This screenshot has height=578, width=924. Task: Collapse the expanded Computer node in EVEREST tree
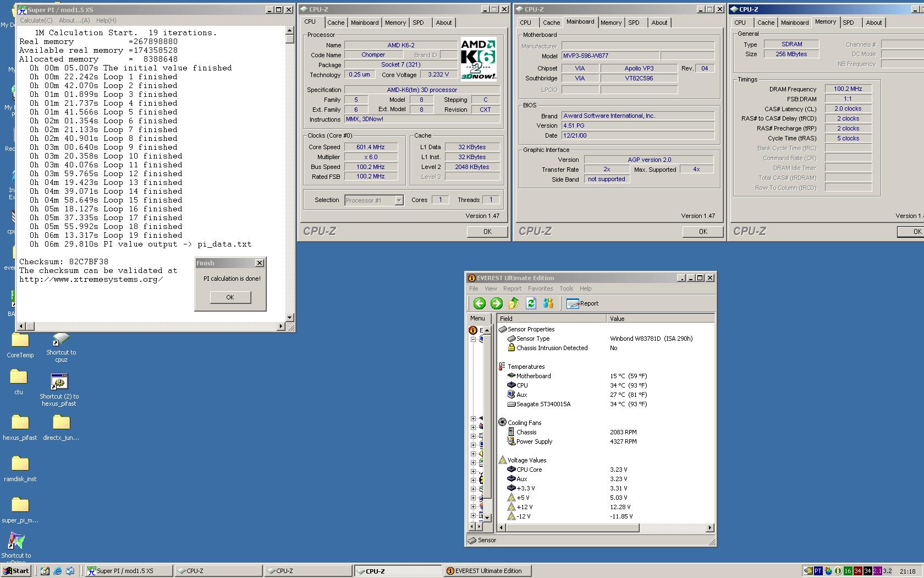click(473, 339)
